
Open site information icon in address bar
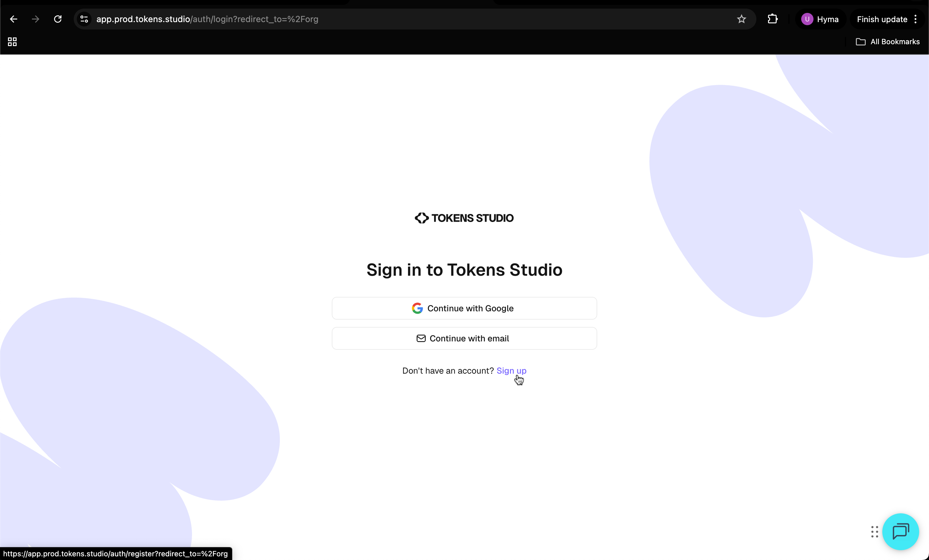(x=84, y=19)
